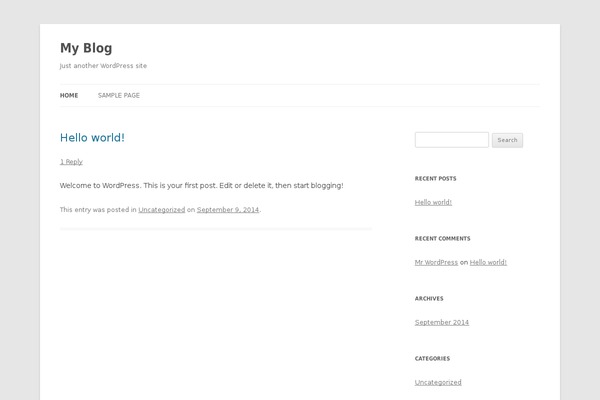Click the Search button
This screenshot has height=400, width=600.
507,140
